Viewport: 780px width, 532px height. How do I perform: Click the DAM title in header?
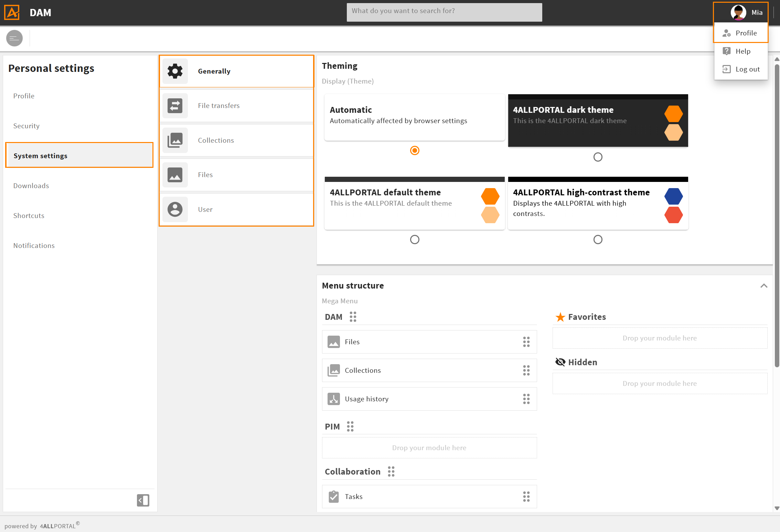coord(40,13)
